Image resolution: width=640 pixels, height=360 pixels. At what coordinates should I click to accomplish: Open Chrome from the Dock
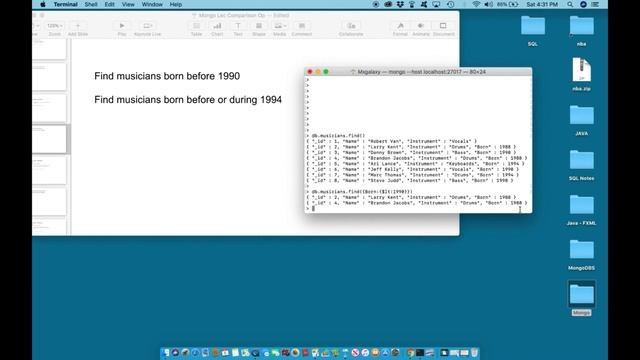(410, 353)
